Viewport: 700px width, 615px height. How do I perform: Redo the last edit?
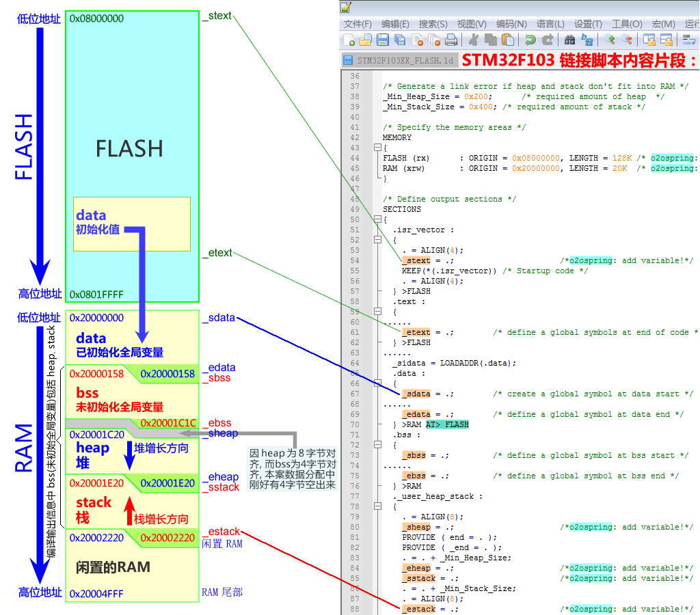point(547,40)
